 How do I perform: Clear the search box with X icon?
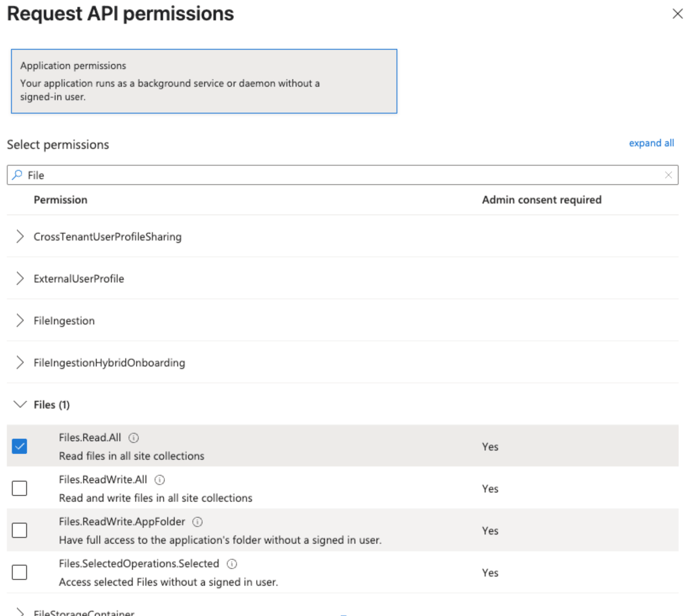669,175
